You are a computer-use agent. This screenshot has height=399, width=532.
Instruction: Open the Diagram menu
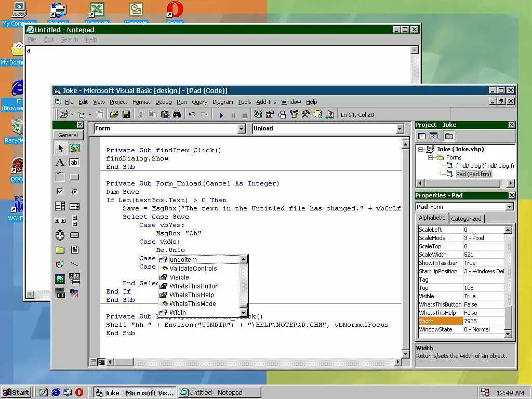tap(222, 102)
